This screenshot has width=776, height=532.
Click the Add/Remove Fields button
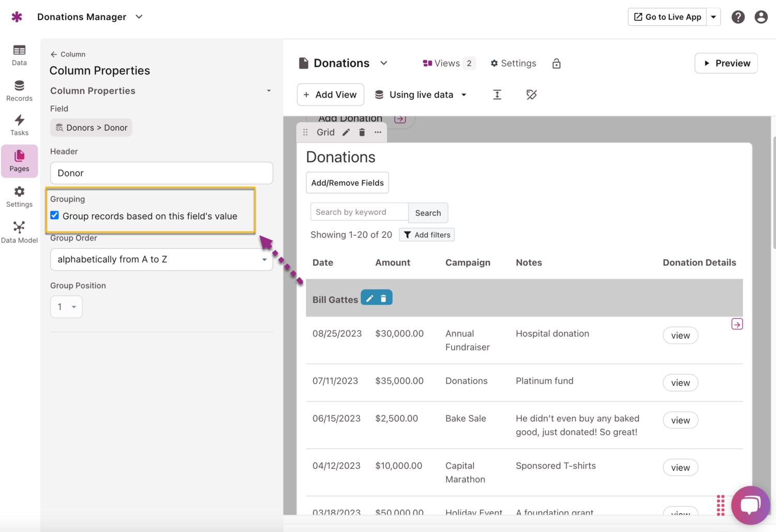347,183
